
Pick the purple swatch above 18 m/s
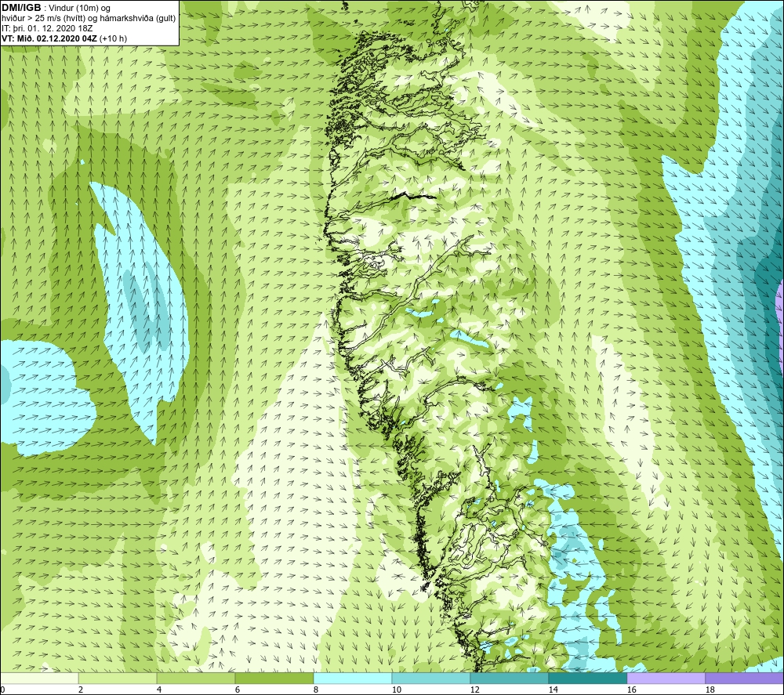(x=745, y=678)
